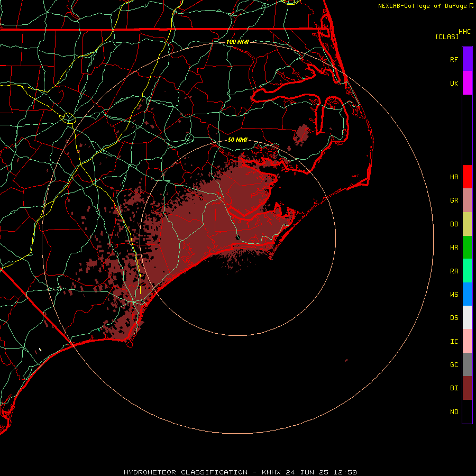The image size is (476, 476).
Task: Click the RF purple legend swatch
Action: pos(467,59)
